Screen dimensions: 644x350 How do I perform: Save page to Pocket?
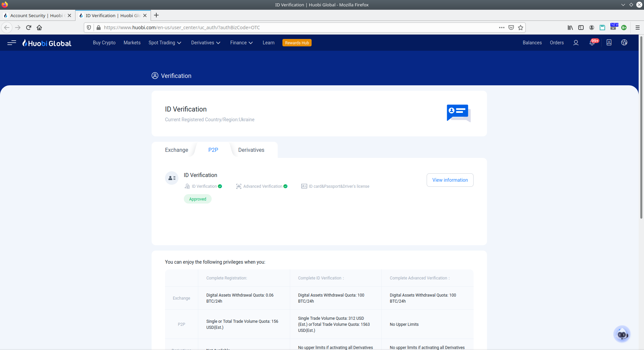(x=511, y=28)
